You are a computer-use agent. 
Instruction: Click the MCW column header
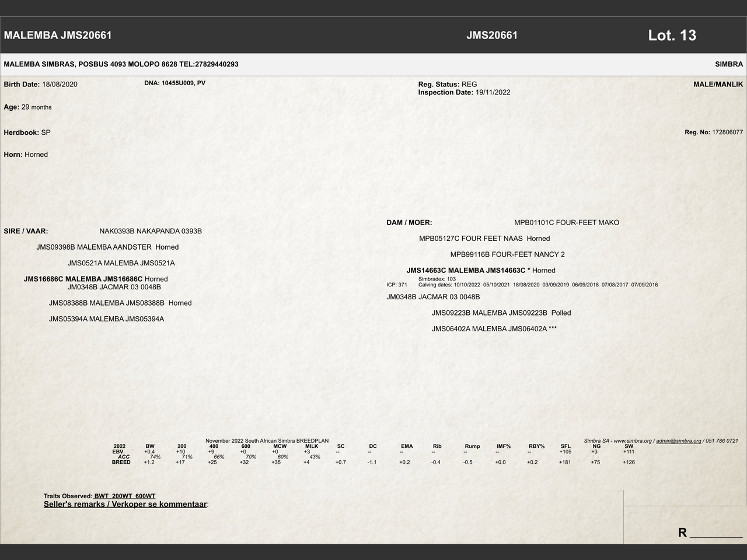[x=280, y=446]
